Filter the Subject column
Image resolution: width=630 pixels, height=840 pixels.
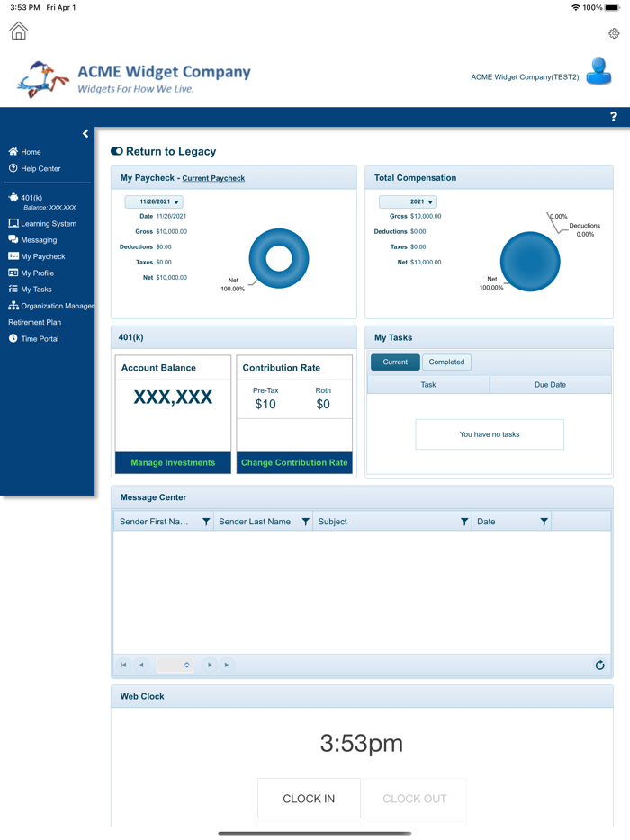pyautogui.click(x=464, y=522)
